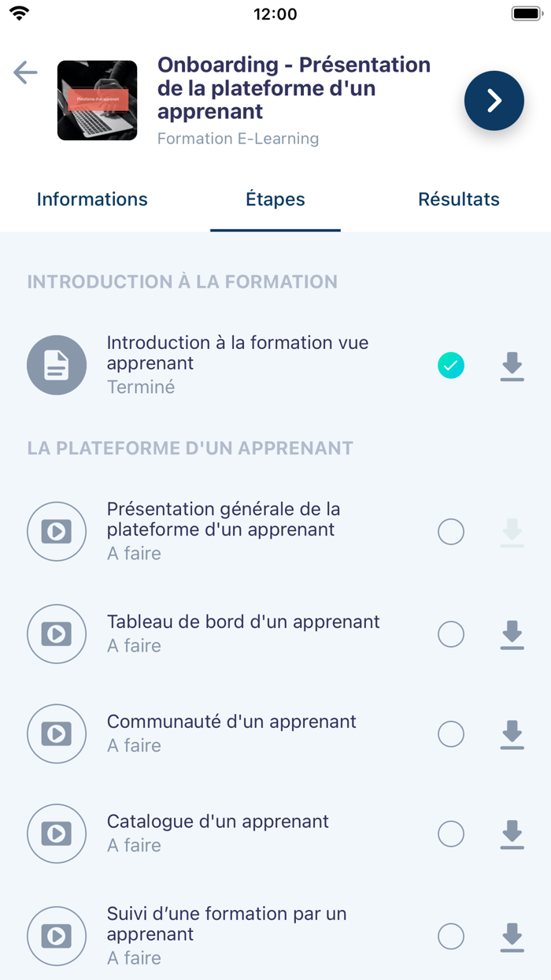Open the Communauté d'un apprenant video
The width and height of the screenshot is (551, 980).
[57, 733]
